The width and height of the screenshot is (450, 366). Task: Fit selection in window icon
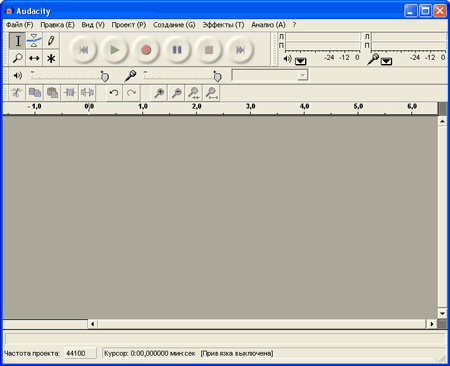tap(194, 93)
